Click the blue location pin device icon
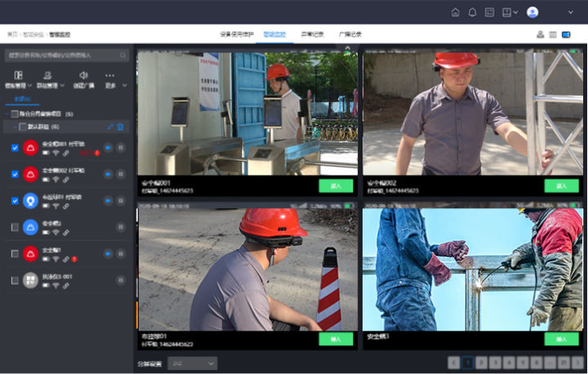 (x=30, y=200)
